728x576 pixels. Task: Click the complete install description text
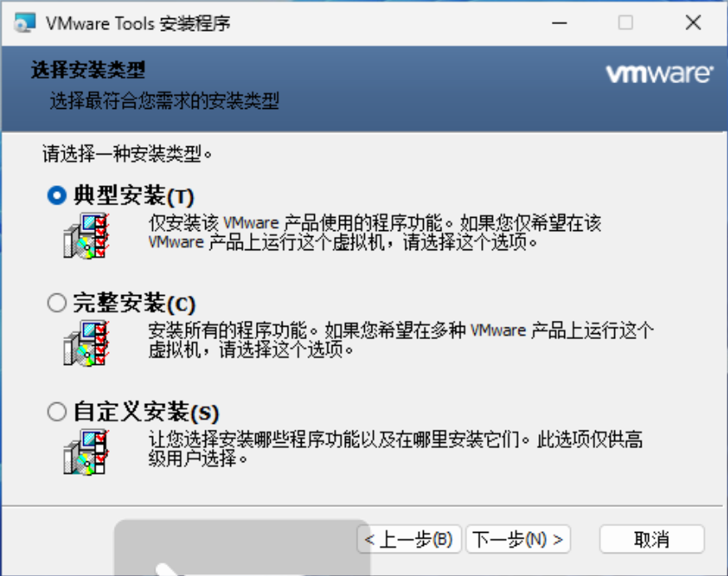[401, 340]
